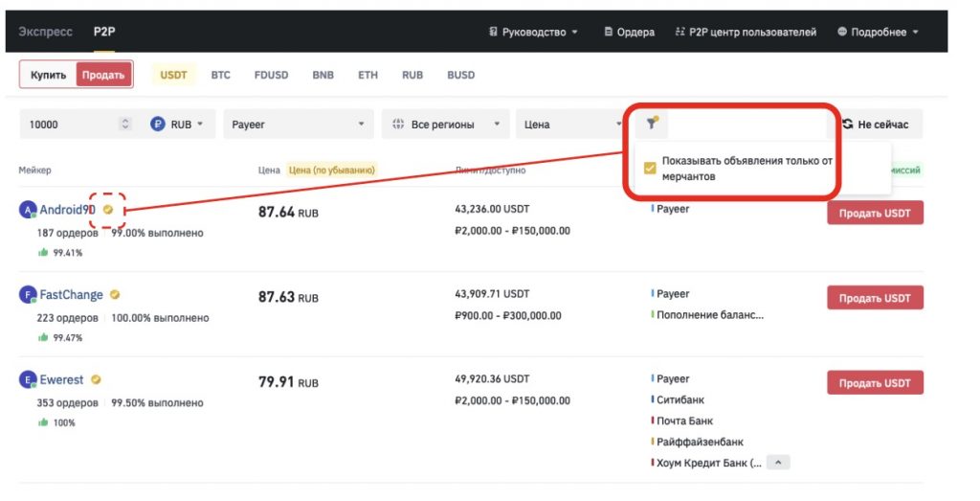Click Хоум Кредит Банк payment method
The image size is (980, 501).
[709, 464]
